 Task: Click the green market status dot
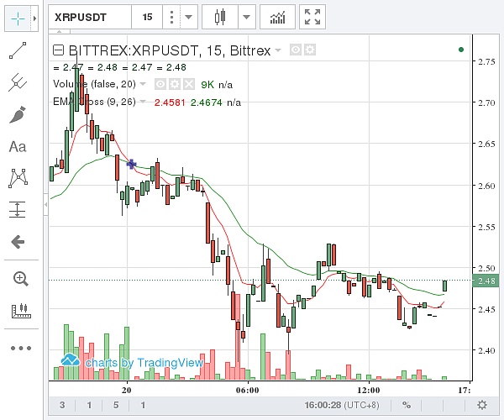(x=461, y=50)
